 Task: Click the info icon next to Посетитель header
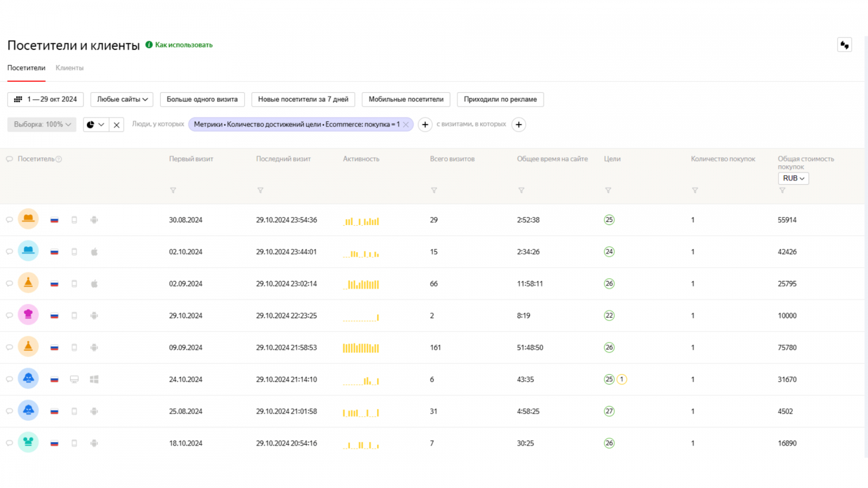(x=59, y=159)
